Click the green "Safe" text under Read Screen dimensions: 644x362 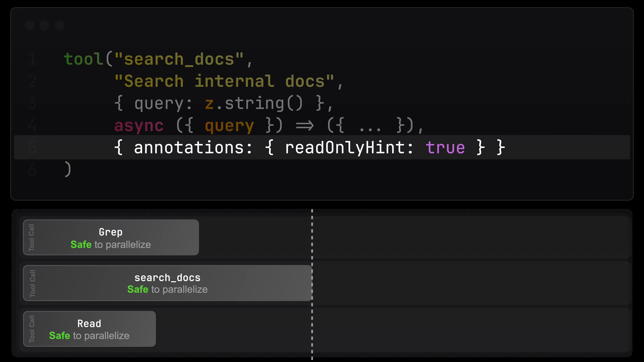[60, 336]
